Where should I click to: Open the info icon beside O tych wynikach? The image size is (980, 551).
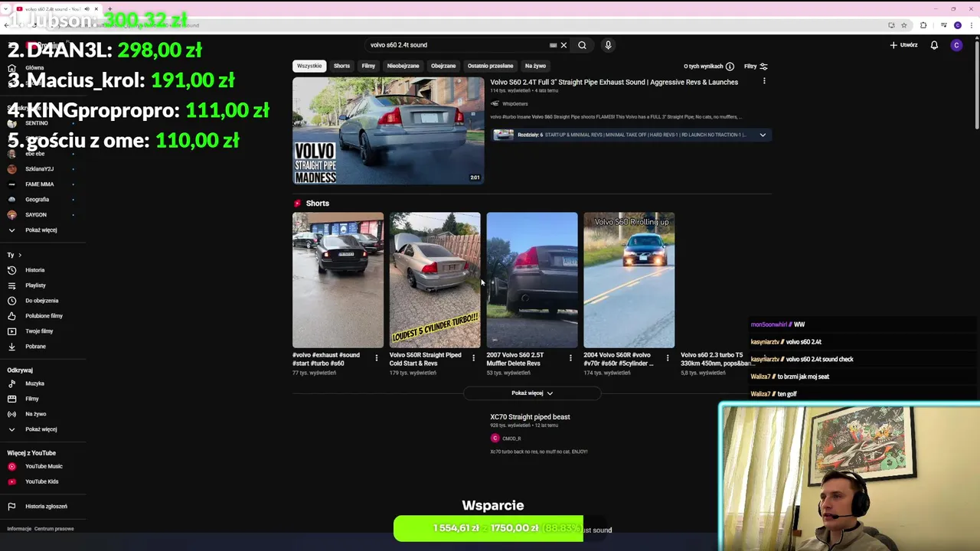coord(730,67)
